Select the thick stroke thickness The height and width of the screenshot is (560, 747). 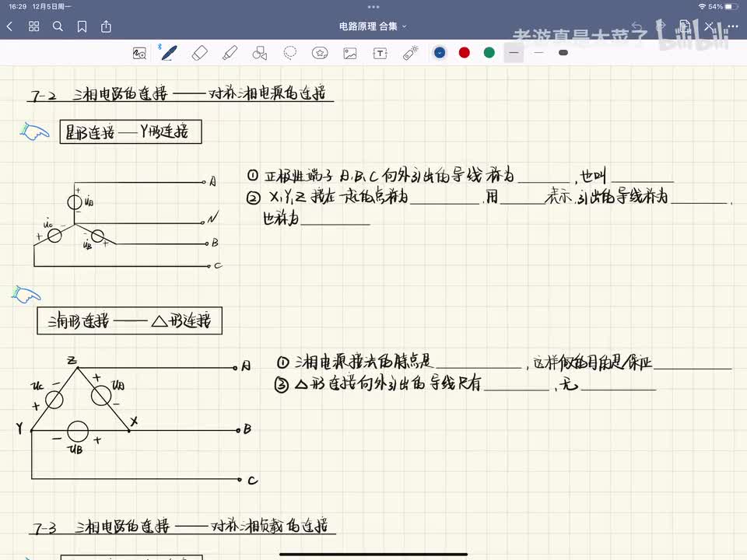563,52
